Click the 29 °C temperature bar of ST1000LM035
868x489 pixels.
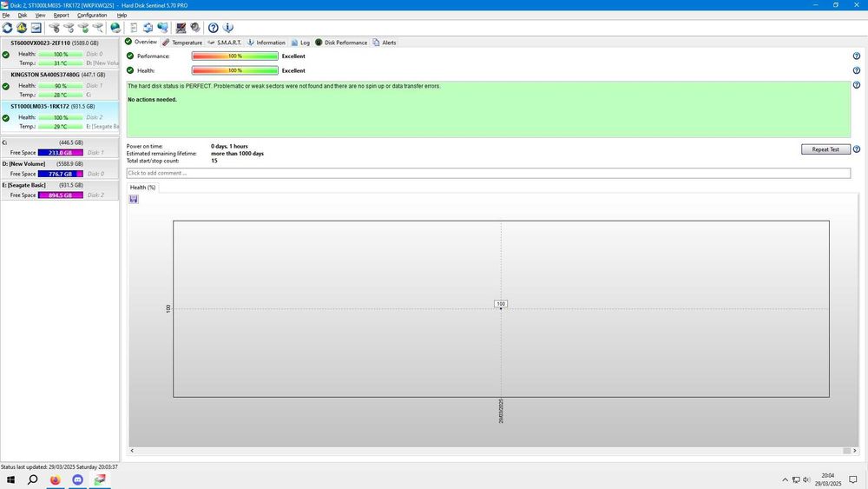click(61, 127)
